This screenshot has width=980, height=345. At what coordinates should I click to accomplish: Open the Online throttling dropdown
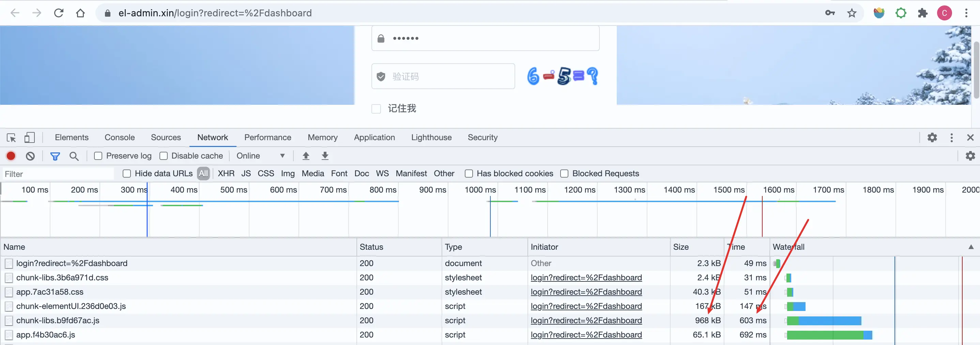pyautogui.click(x=260, y=156)
